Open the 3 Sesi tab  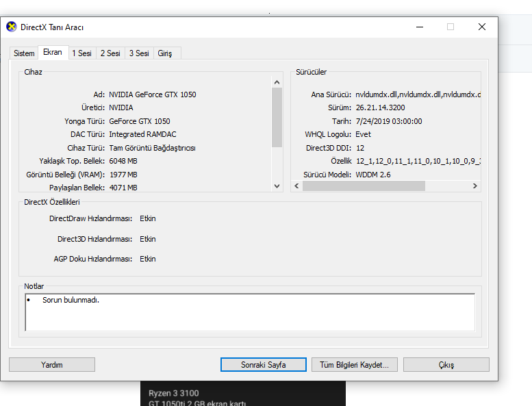pyautogui.click(x=139, y=53)
